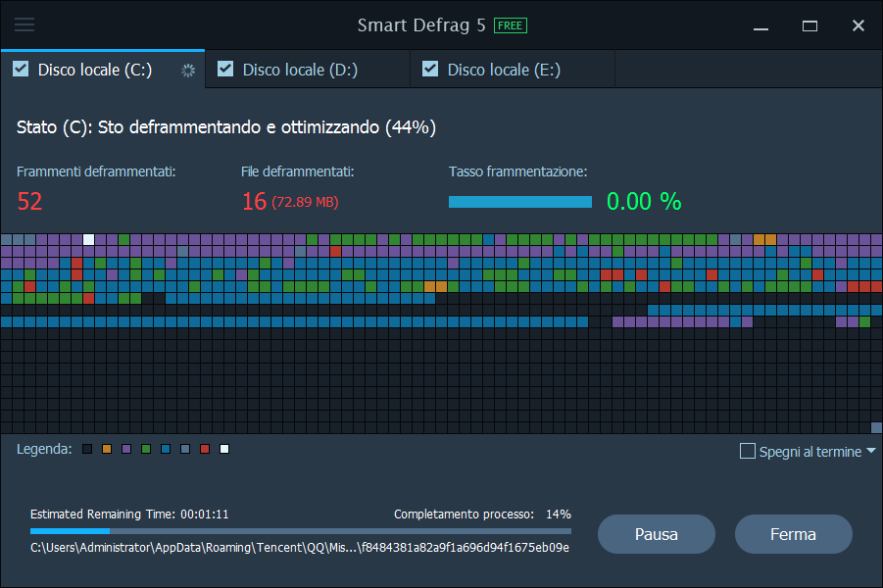Click the white block in disk map
The width and height of the screenshot is (883, 588).
89,239
